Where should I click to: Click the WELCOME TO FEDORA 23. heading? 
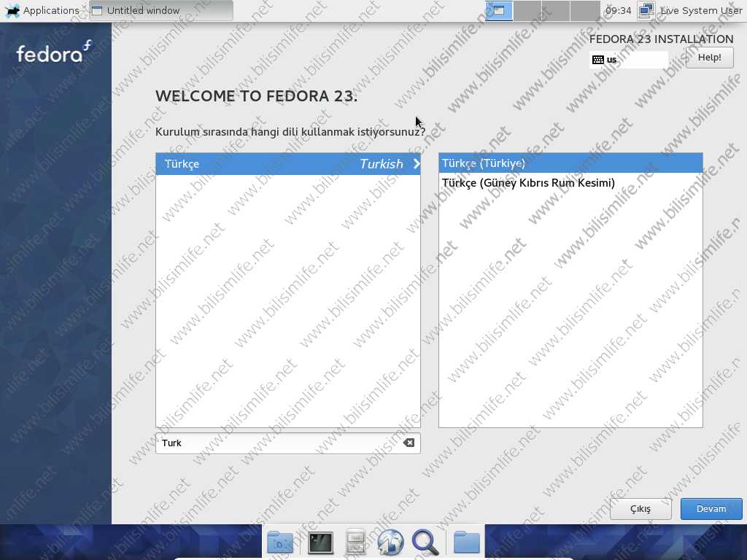[256, 96]
